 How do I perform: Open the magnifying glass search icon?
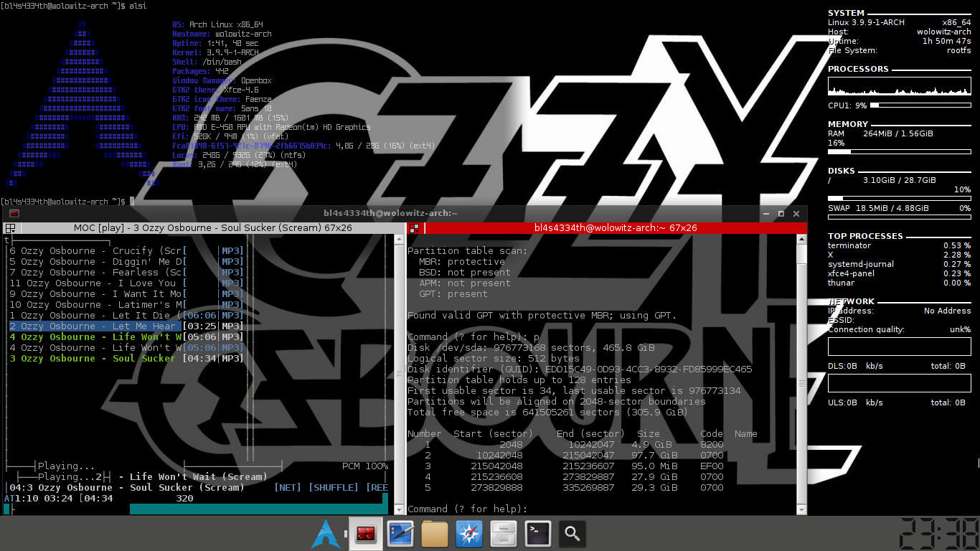[573, 534]
